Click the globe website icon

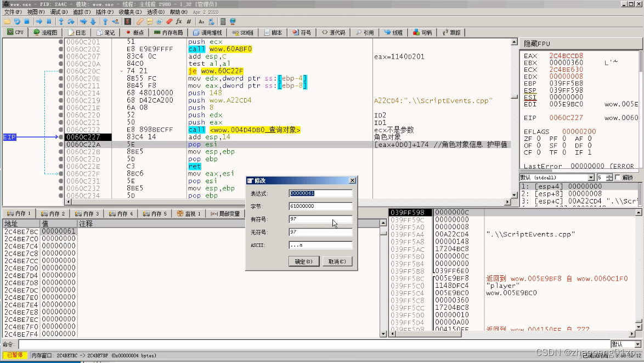[233, 21]
